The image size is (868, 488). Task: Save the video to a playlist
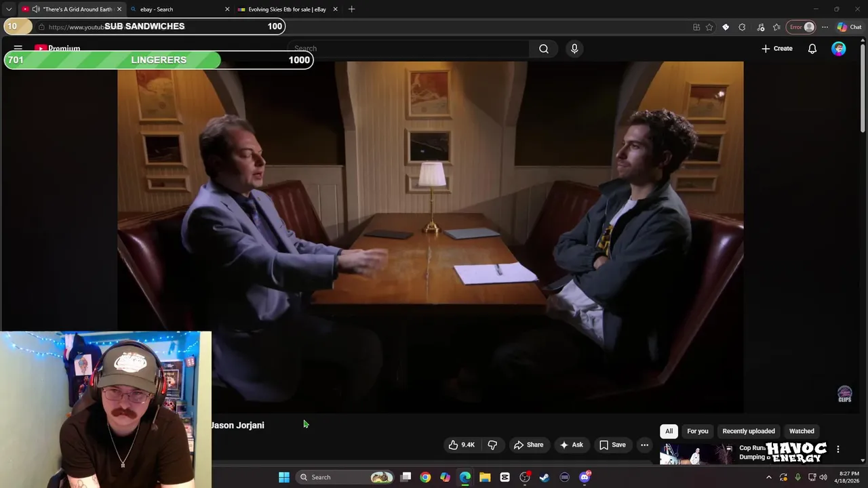(612, 445)
